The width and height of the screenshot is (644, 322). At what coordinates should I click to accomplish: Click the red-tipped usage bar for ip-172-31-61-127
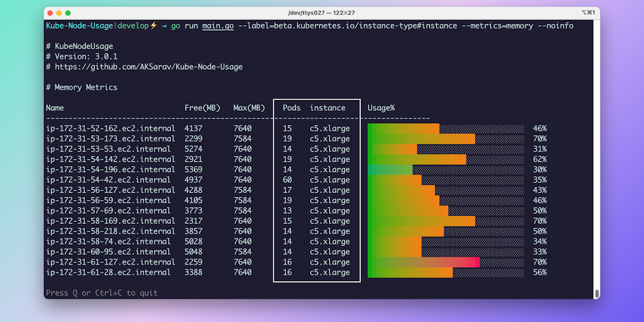(x=423, y=262)
